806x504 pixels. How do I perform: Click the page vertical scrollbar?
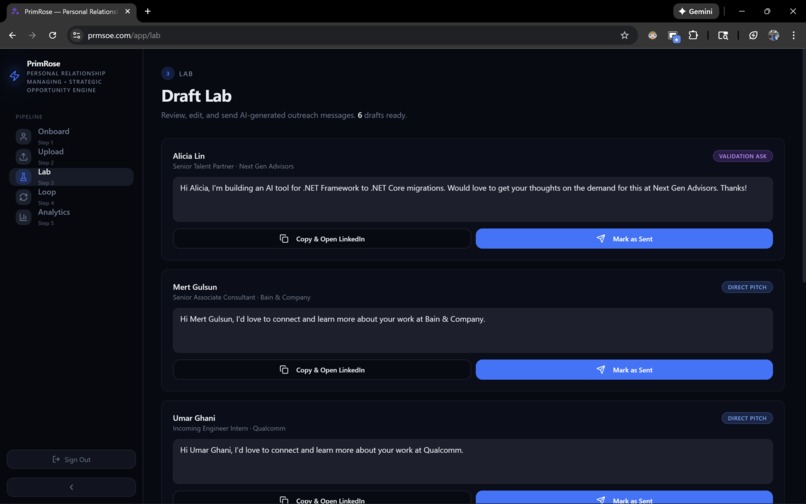click(803, 167)
